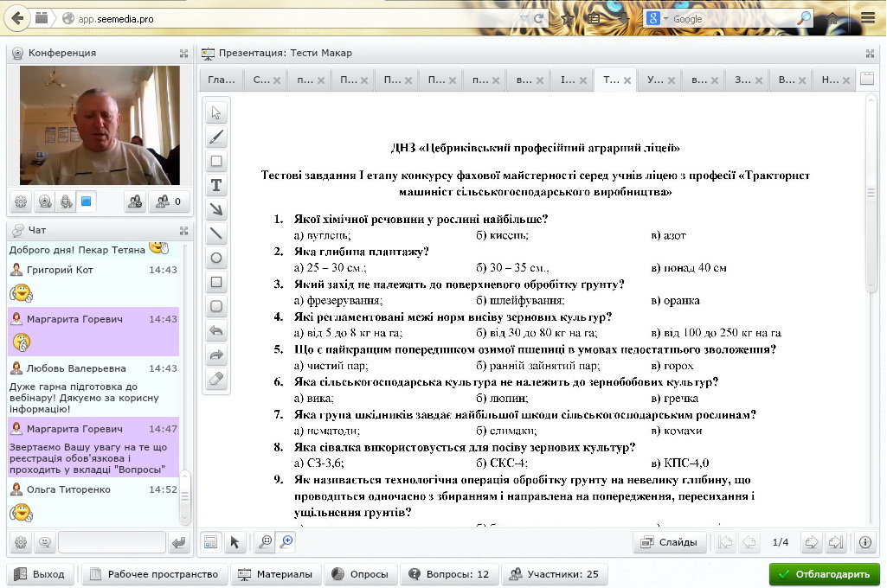The image size is (887, 588).
Task: Expand the Чат panel
Action: [183, 231]
